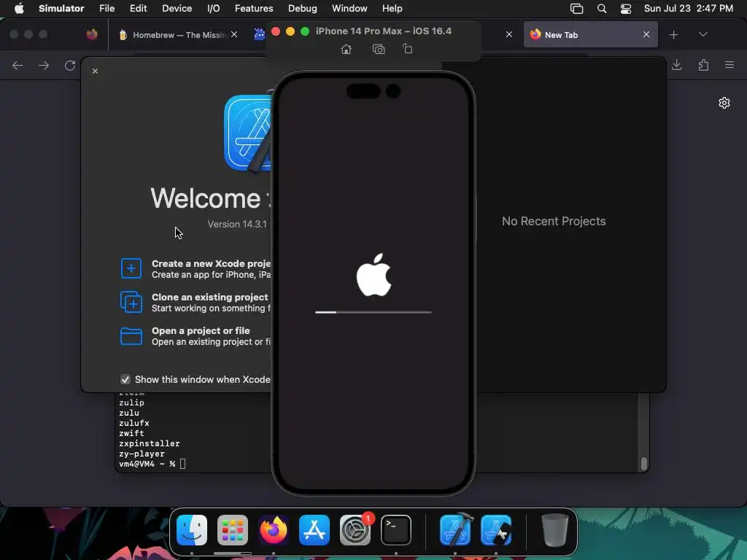Viewport: 747px width, 560px height.
Task: Click No Recent Projects text in Xcode
Action: (554, 221)
